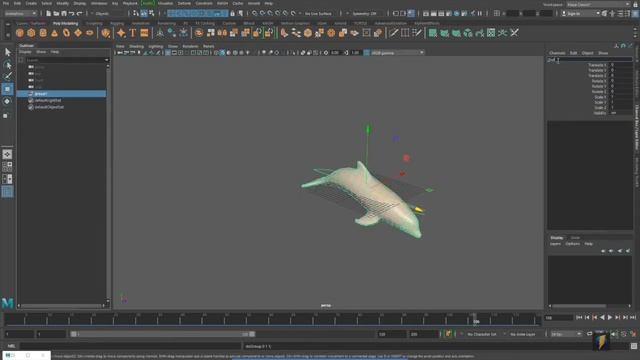Image resolution: width=640 pixels, height=360 pixels.
Task: Click the Super Shapes star shelf icon
Action: coord(121,33)
